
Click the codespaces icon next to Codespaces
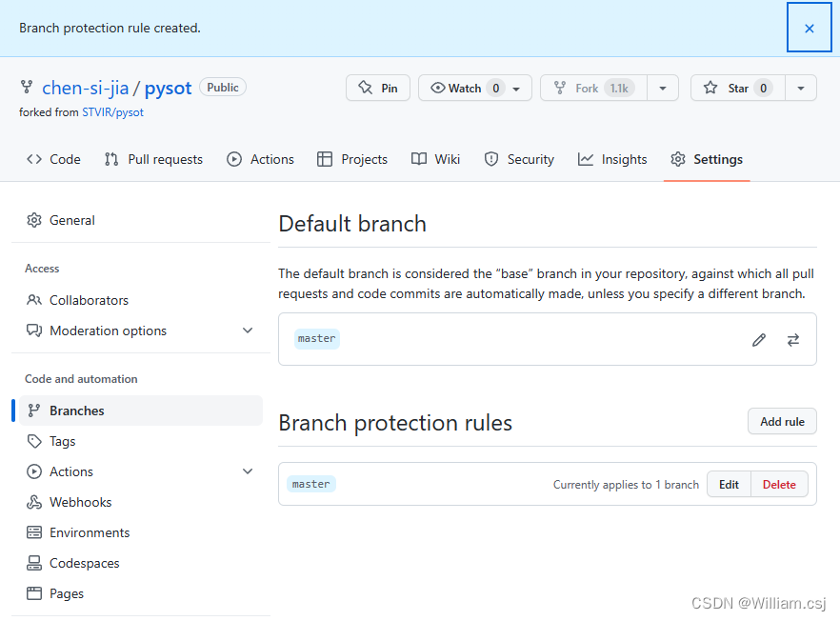(x=34, y=563)
